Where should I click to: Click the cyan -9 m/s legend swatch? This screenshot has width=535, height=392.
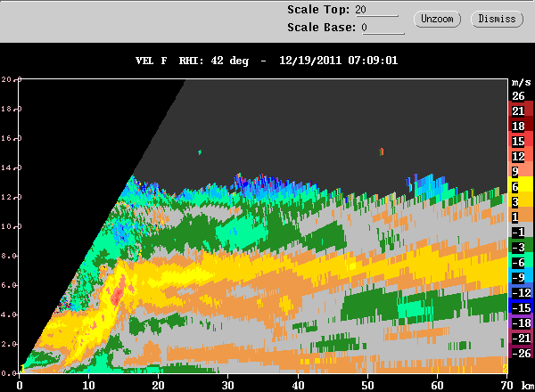pos(521,277)
